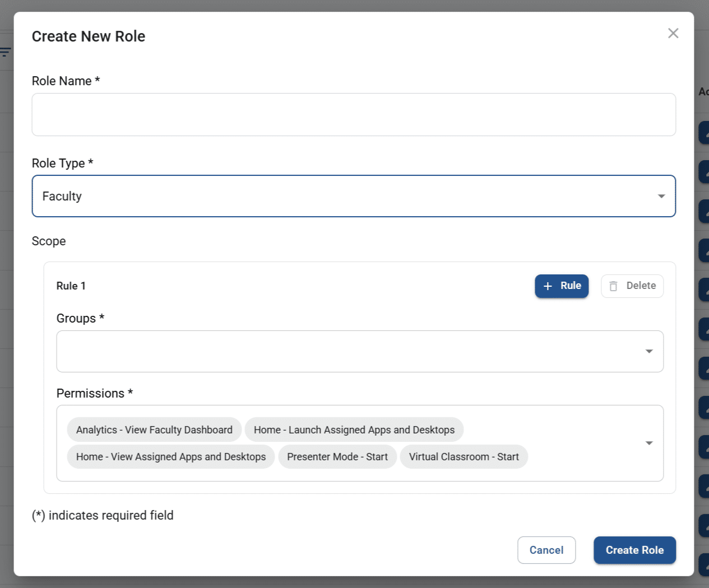Click the Groups dropdown caret arrow

pos(649,351)
